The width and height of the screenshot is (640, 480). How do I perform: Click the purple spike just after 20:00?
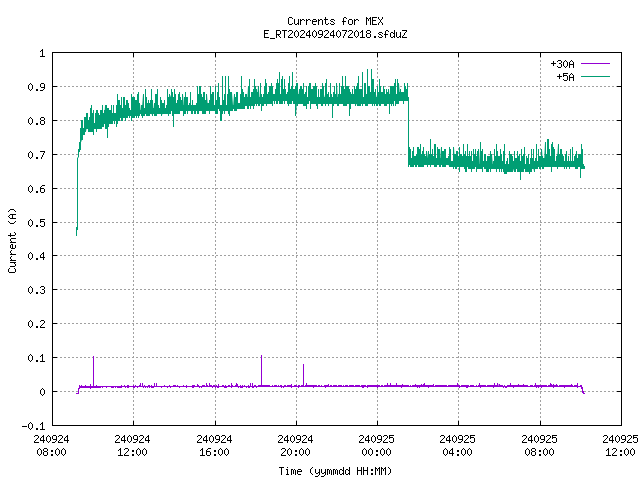coord(303,375)
